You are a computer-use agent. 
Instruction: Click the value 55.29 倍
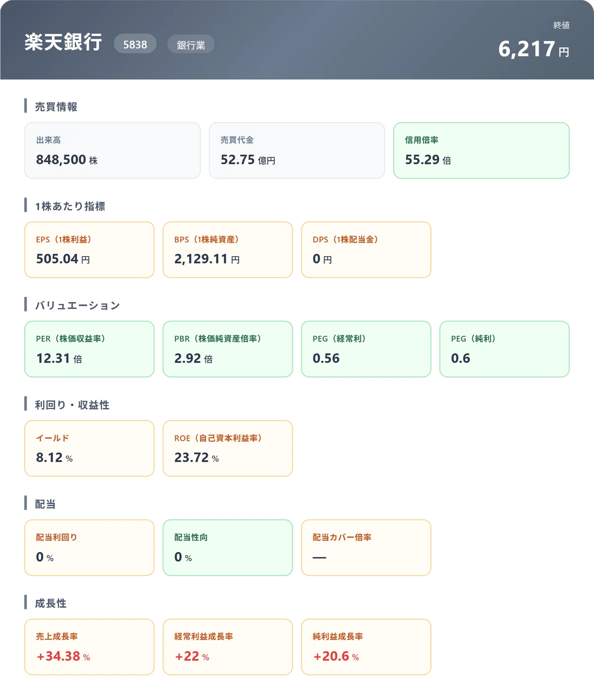[428, 160]
